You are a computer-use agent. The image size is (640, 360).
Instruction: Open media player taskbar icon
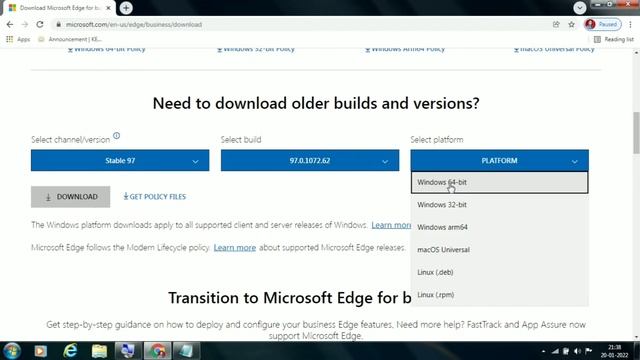point(40,351)
